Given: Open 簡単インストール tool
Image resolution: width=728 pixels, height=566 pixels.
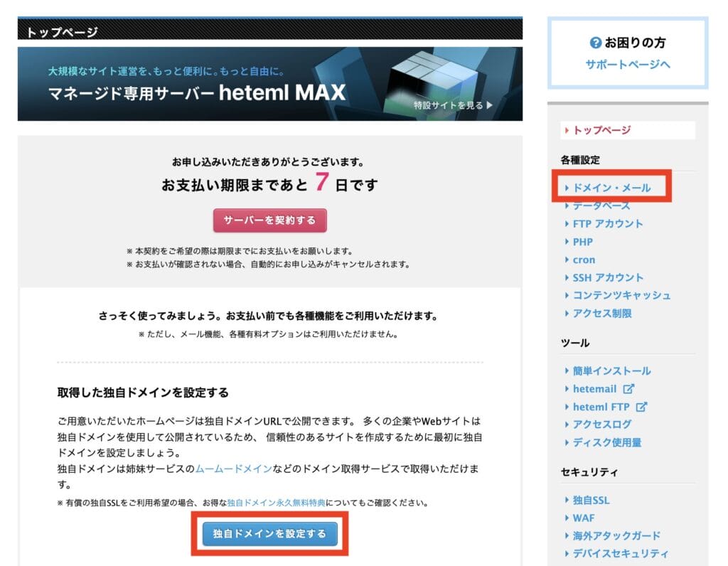Looking at the screenshot, I should click(611, 371).
